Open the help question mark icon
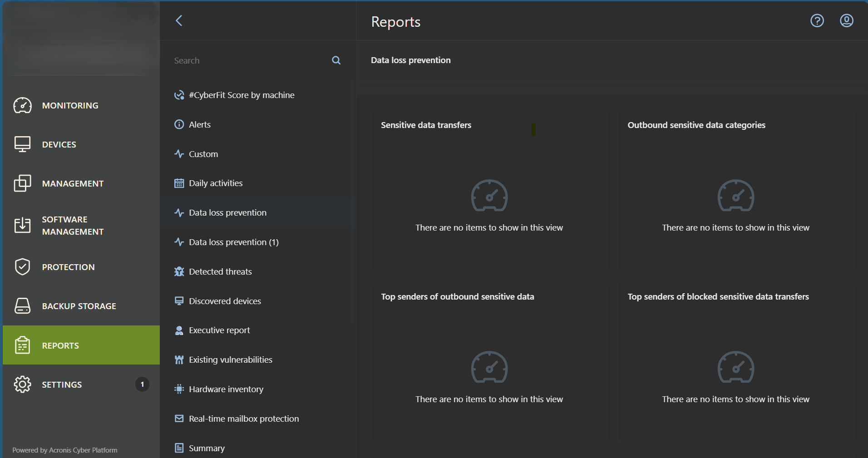The width and height of the screenshot is (868, 458). pos(817,20)
